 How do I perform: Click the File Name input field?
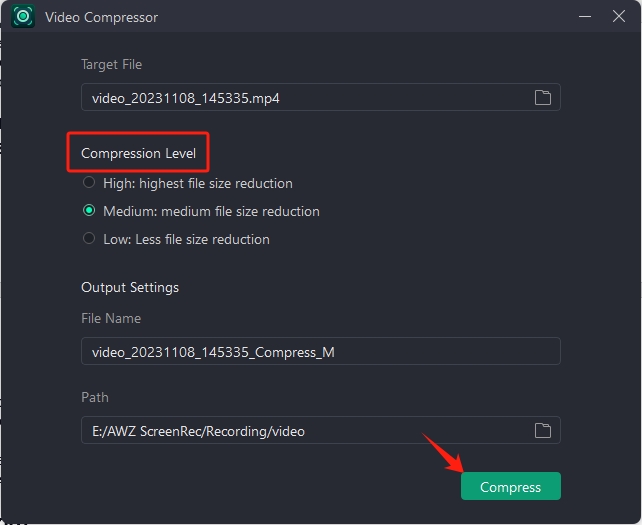[x=321, y=351]
